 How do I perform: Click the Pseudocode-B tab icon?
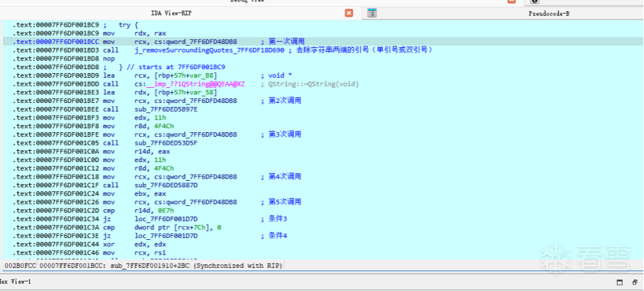tap(372, 13)
